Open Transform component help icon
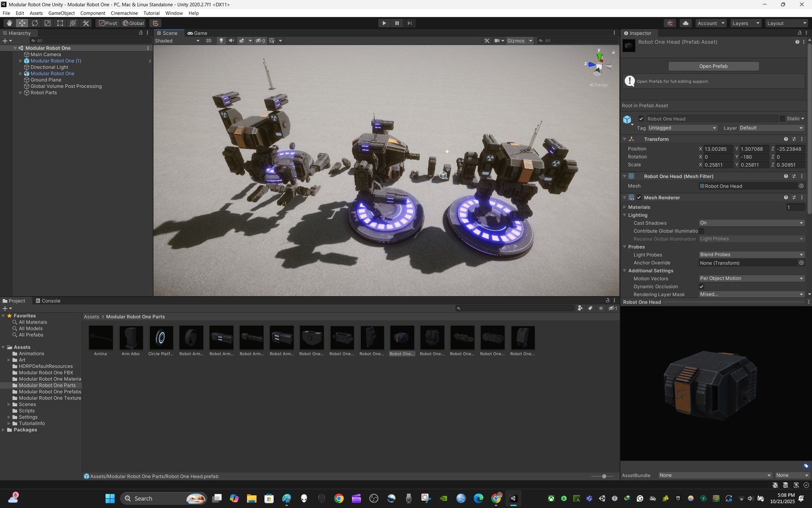The image size is (812, 508). coord(786,139)
